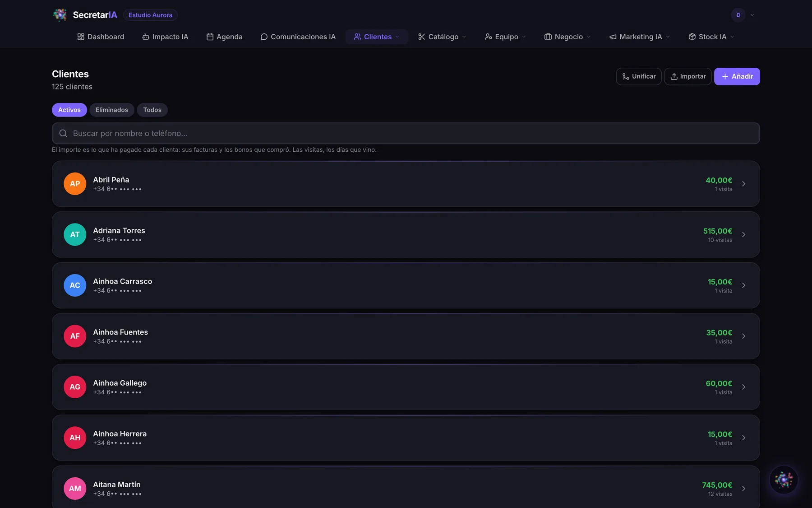Viewport: 812px width, 508px height.
Task: Click the Importar button
Action: (687, 76)
